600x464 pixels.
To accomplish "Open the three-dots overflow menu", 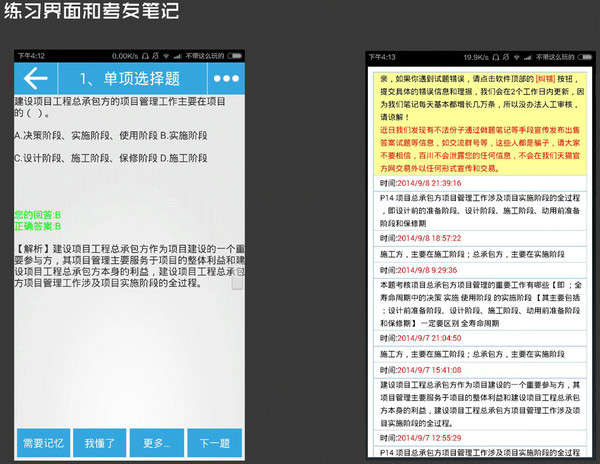I will (227, 79).
